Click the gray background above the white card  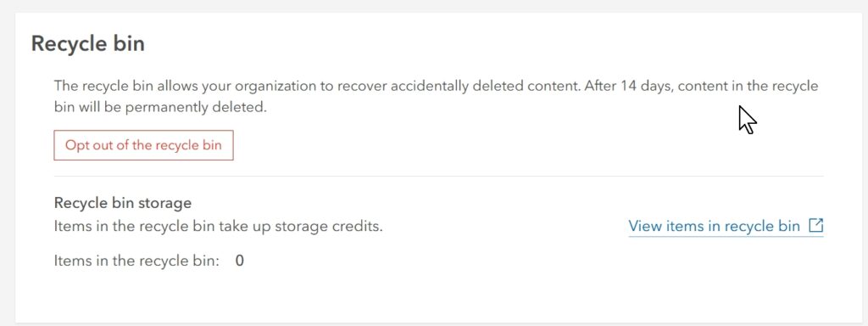(434, 6)
